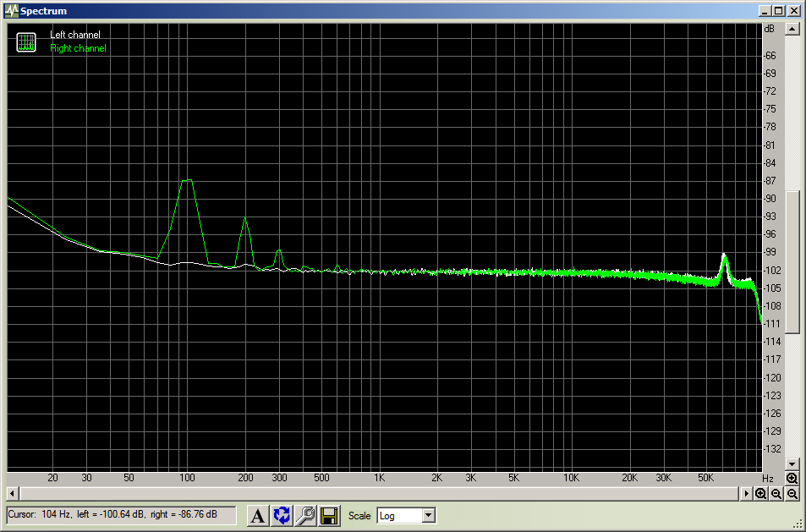Click vertical scrollbar down arrow
806x532 pixels.
(x=792, y=463)
